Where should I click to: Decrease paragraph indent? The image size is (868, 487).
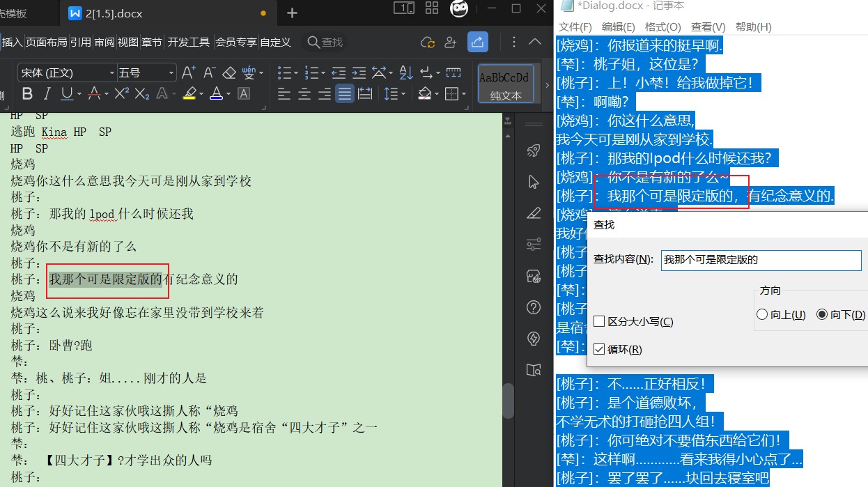pos(338,72)
